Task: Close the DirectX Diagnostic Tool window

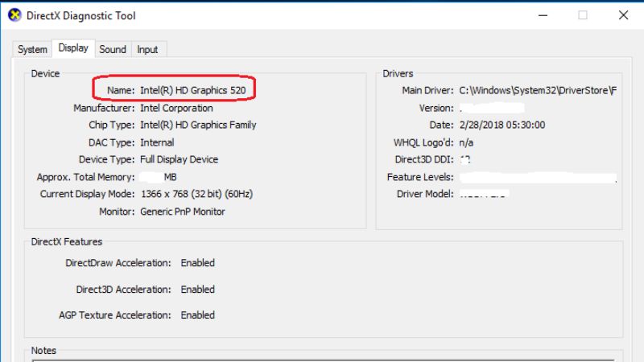Action: tap(623, 15)
